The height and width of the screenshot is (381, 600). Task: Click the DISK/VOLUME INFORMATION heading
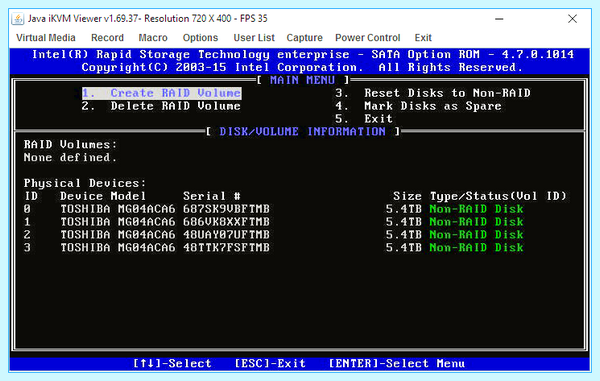coord(302,132)
